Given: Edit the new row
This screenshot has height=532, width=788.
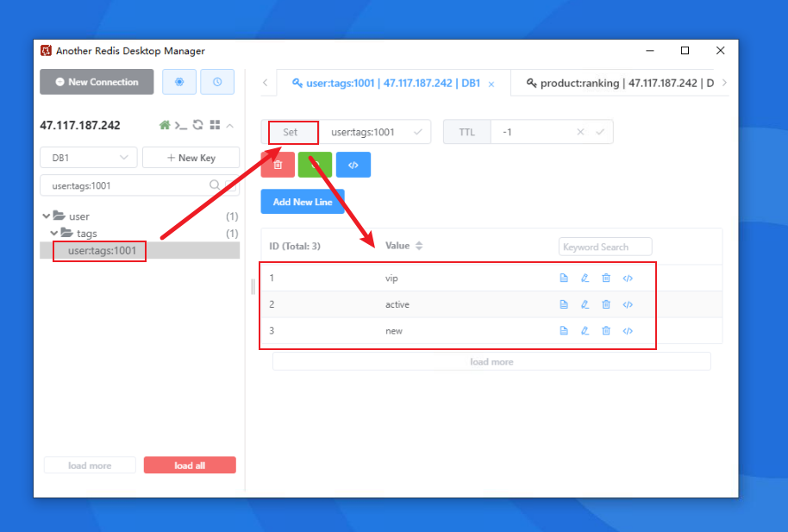Looking at the screenshot, I should [585, 330].
